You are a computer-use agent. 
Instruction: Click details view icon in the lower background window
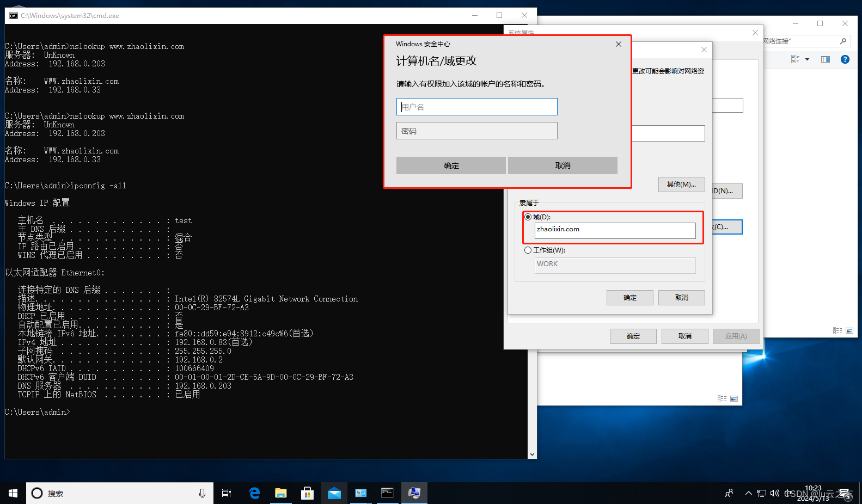click(722, 398)
